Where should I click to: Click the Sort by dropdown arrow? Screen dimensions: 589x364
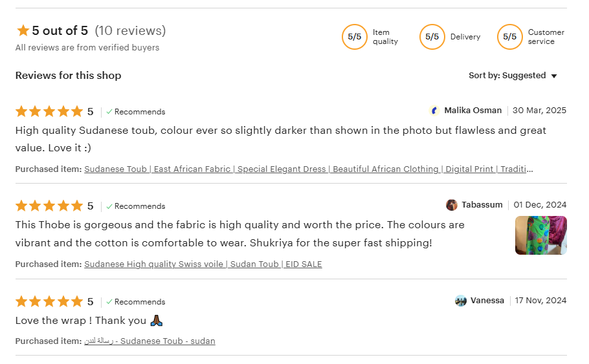coord(554,76)
